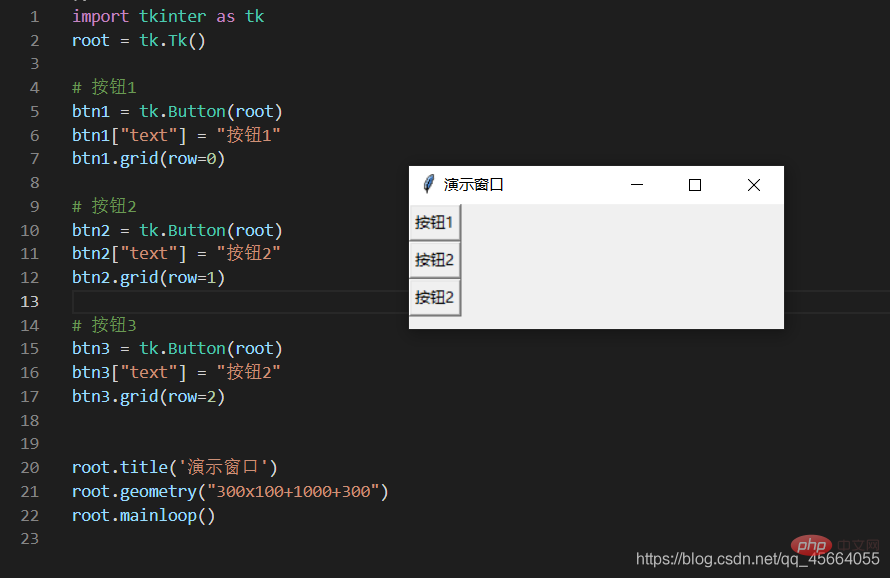Click line 1 'import tkinter as tk'

(168, 16)
